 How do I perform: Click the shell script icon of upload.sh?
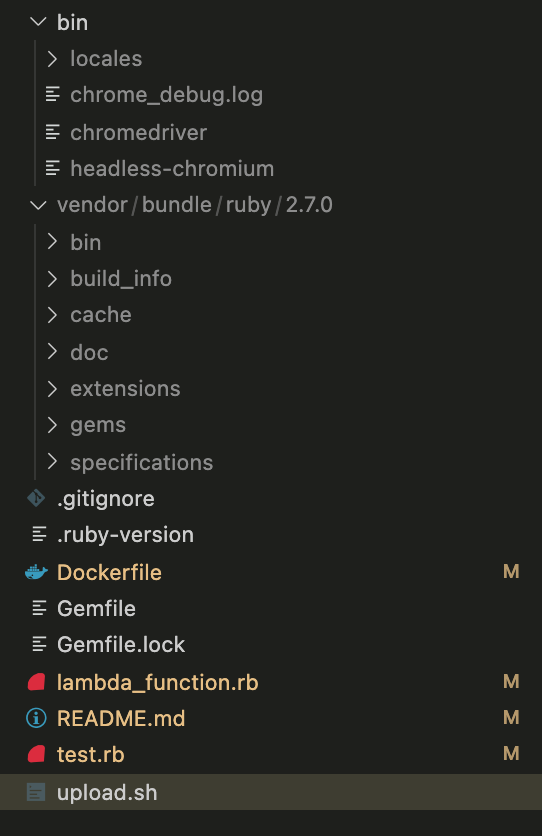36,792
